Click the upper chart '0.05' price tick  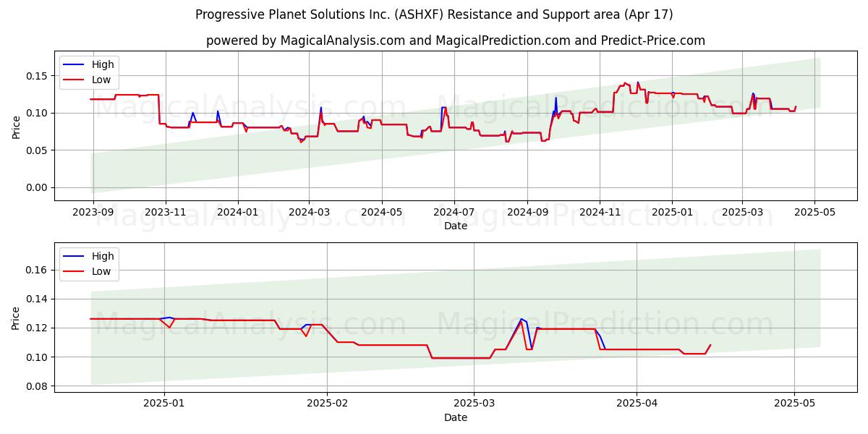[x=38, y=150]
